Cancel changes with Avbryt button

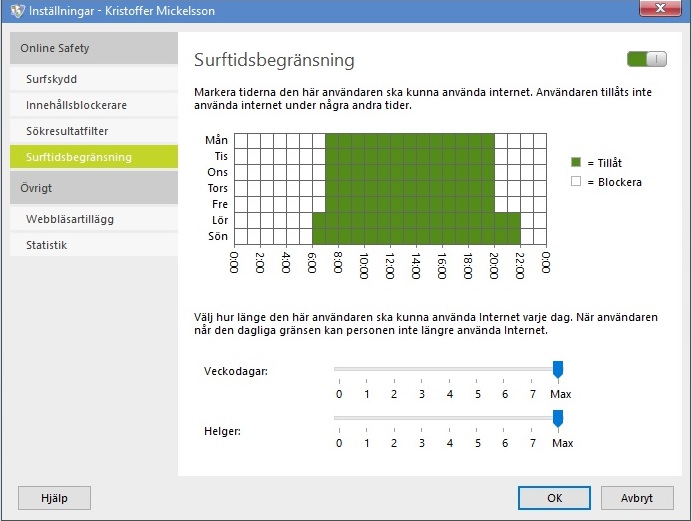point(637,497)
